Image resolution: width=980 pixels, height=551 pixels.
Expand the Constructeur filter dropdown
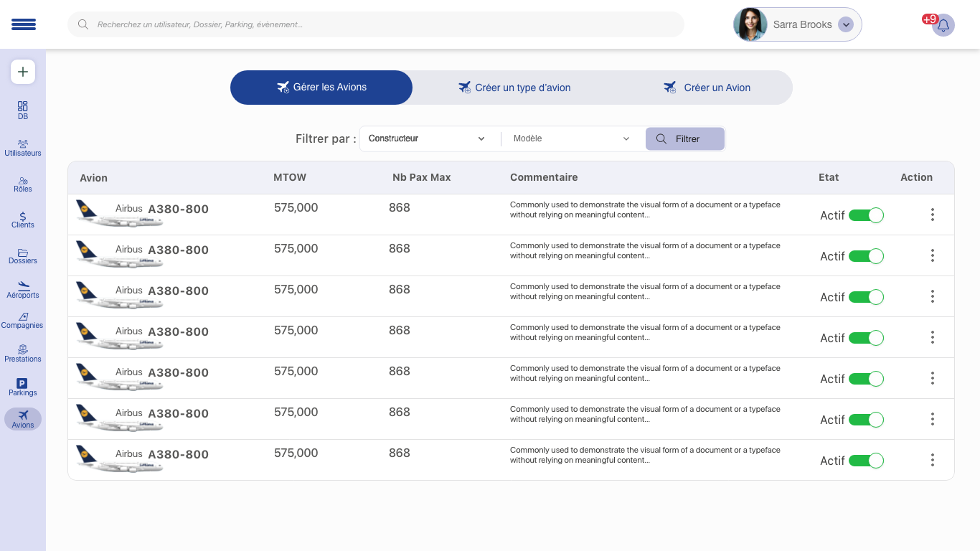(427, 138)
